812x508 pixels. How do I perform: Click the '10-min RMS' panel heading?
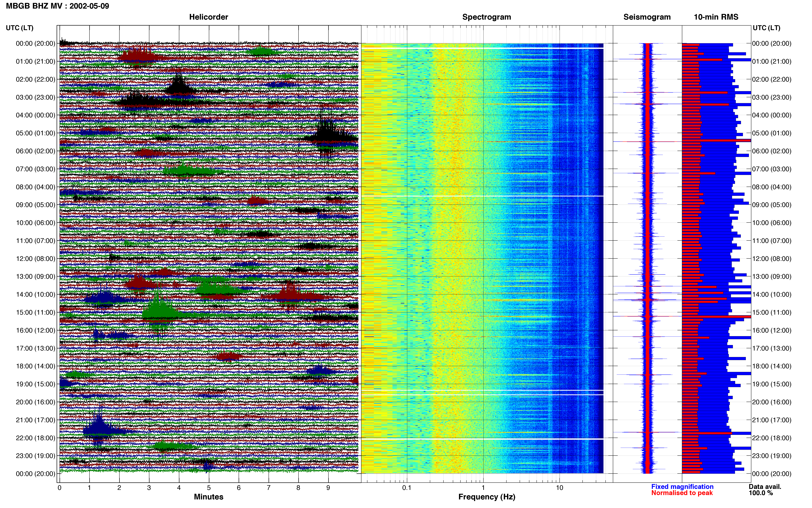click(x=716, y=17)
